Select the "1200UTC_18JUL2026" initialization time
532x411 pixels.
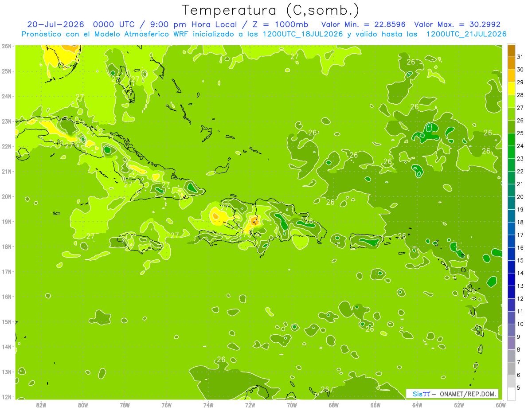[x=303, y=34]
